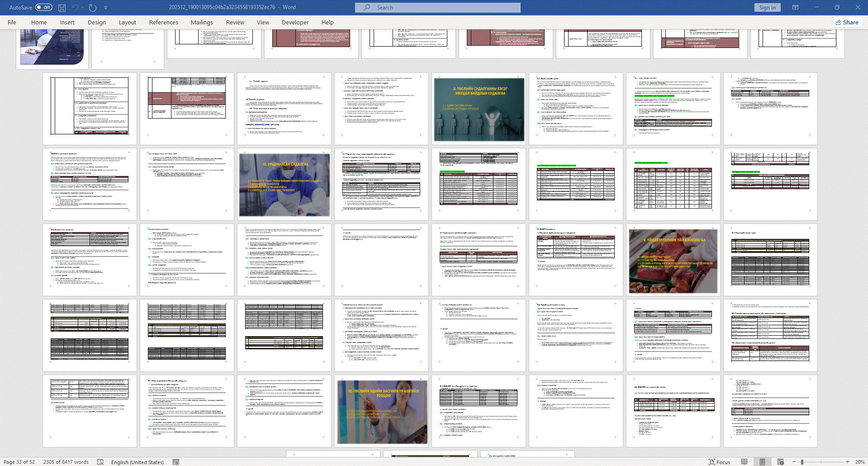
Task: Select Print Layout view icon
Action: click(762, 462)
